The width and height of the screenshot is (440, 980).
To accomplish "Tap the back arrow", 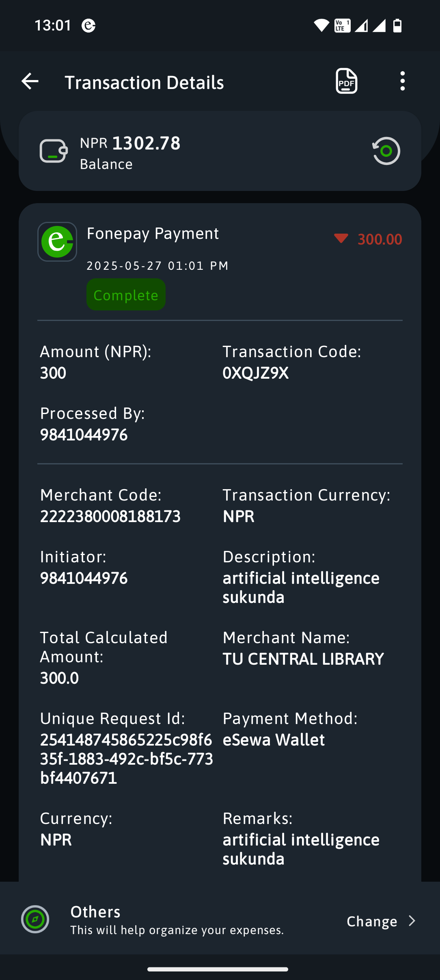I will tap(30, 81).
